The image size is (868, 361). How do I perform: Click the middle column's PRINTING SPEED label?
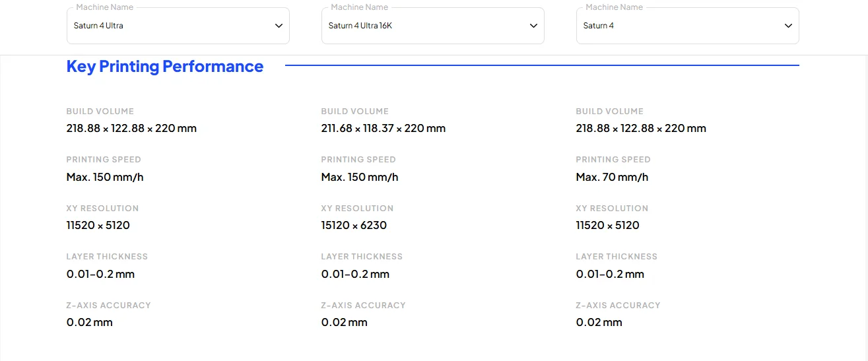coord(358,160)
